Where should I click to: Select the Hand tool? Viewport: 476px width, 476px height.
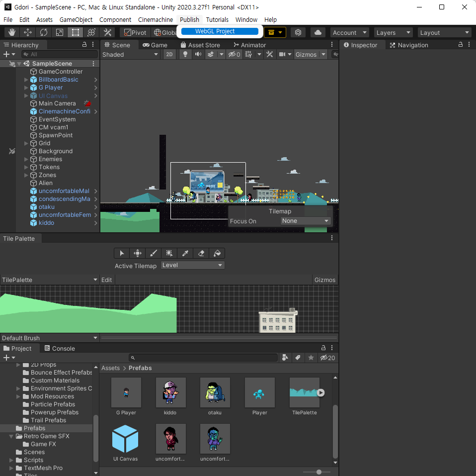12,32
